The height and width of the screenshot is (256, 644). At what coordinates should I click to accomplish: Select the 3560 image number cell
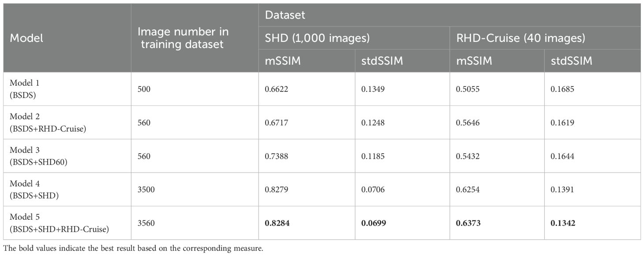pos(146,223)
